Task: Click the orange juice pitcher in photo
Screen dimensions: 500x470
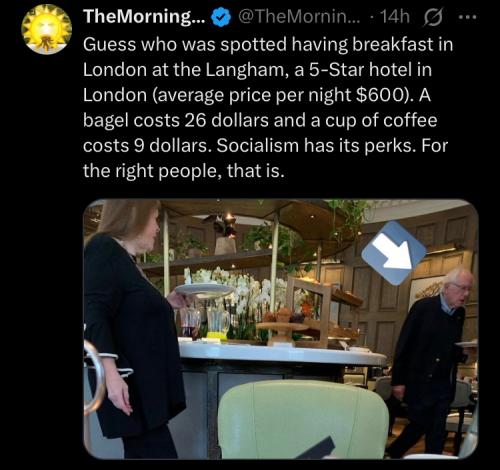Action: click(217, 324)
